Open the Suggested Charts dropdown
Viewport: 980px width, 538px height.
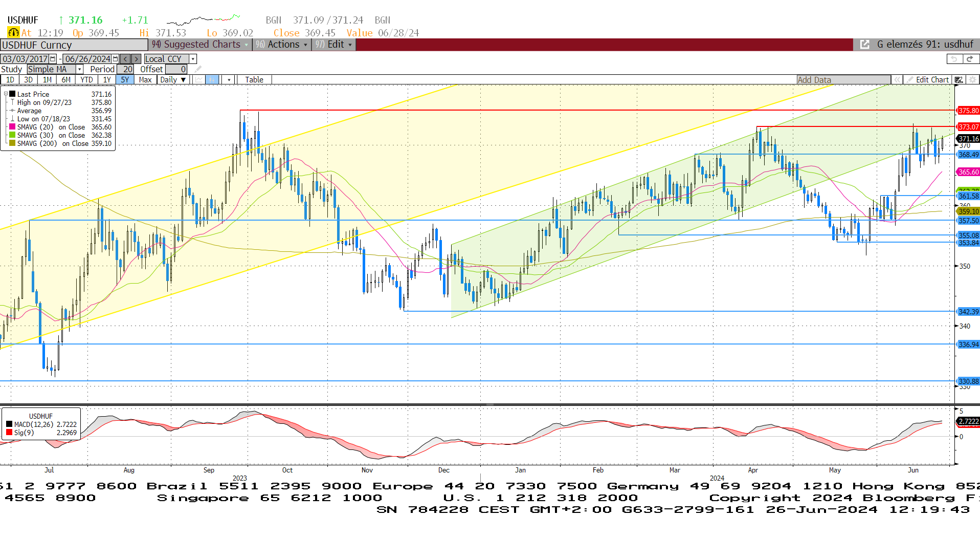[200, 45]
